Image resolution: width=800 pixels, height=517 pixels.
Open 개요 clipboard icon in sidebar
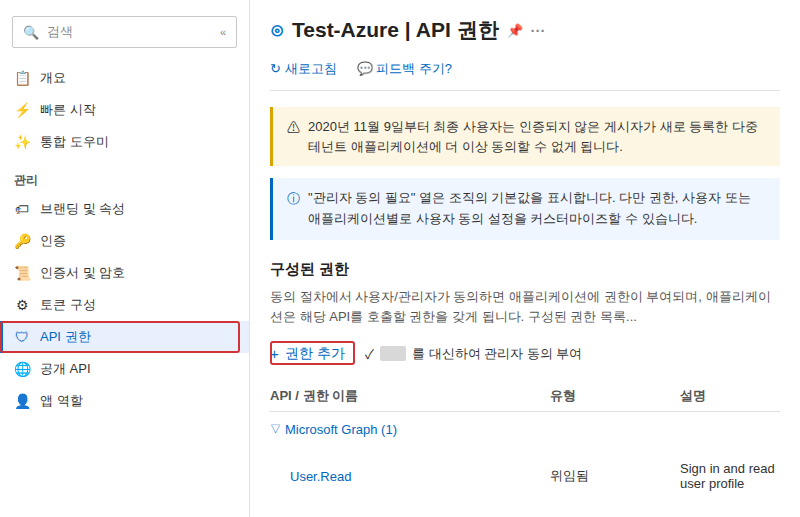click(x=22, y=78)
